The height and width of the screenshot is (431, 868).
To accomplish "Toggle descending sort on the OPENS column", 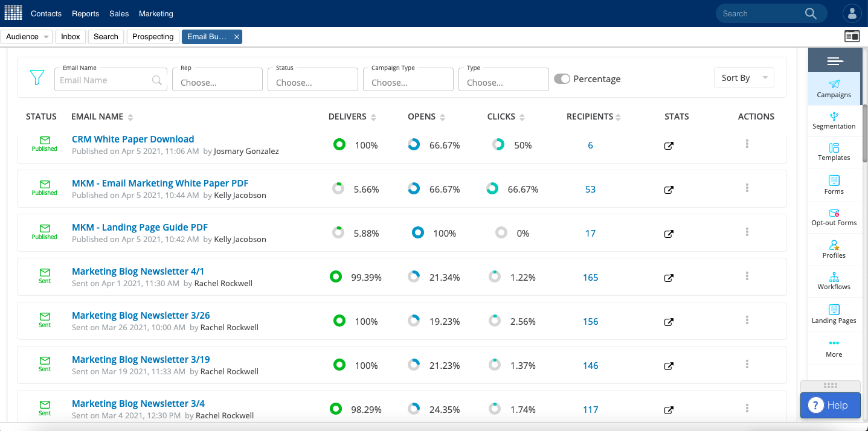I will click(443, 119).
